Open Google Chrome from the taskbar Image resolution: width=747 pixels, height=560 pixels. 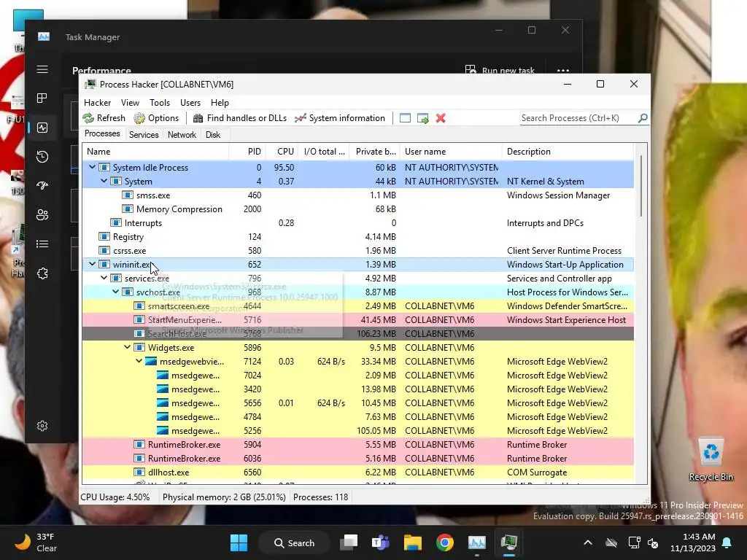(x=444, y=542)
